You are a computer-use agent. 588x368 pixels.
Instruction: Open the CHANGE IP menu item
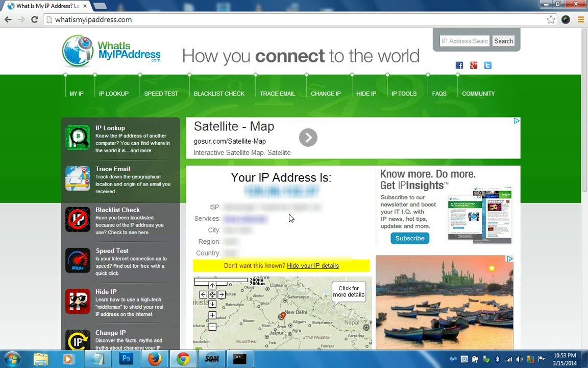click(326, 94)
